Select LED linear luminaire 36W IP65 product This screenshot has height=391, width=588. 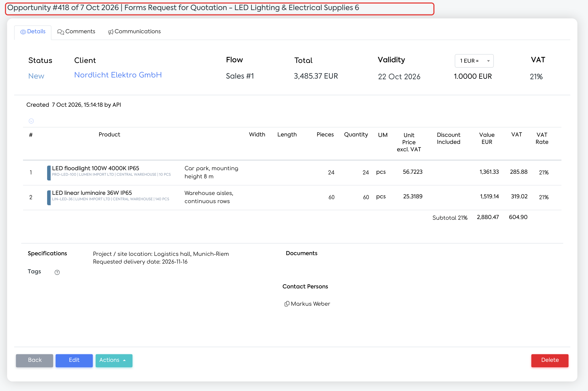tap(92, 193)
